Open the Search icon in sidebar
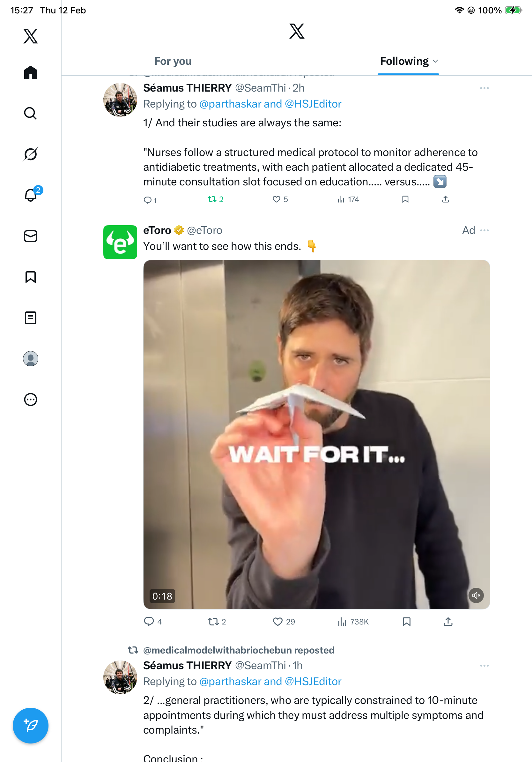532x762 pixels. (x=31, y=113)
